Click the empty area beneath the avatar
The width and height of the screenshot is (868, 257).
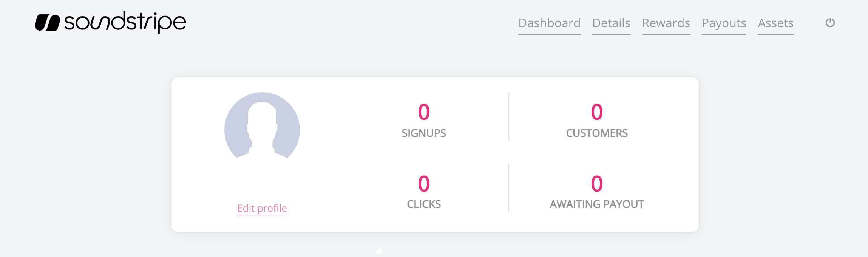pos(262,180)
